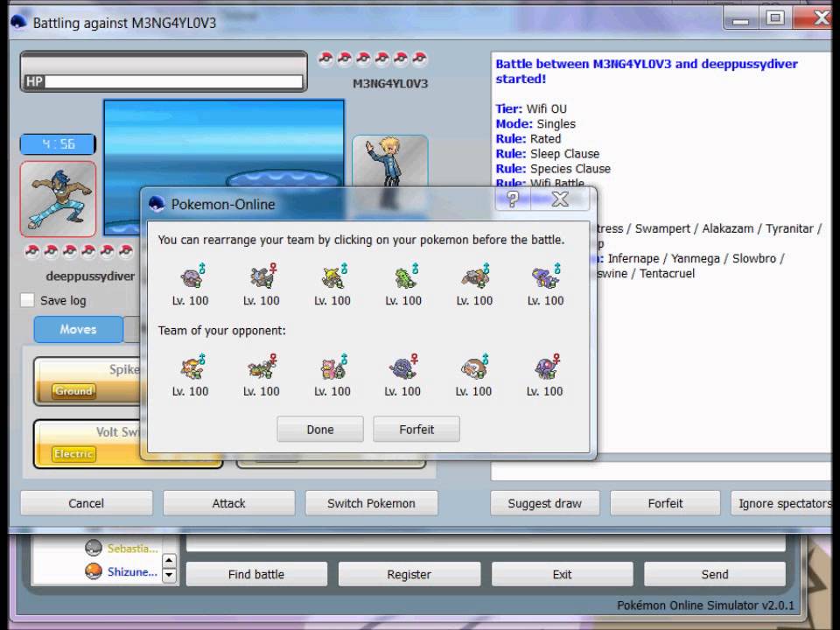Choose the Spikes Ground move
Image resolution: width=840 pixels, height=630 pixels.
[x=87, y=381]
